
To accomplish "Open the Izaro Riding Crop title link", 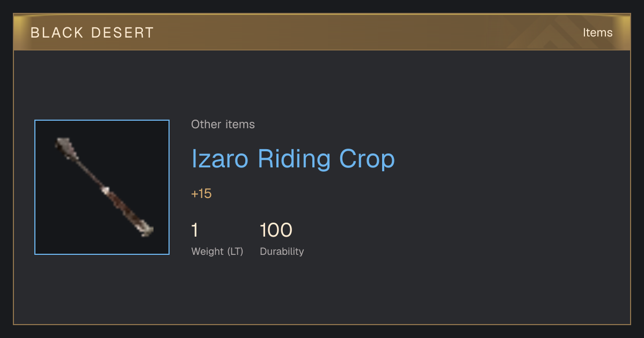I will pyautogui.click(x=293, y=159).
